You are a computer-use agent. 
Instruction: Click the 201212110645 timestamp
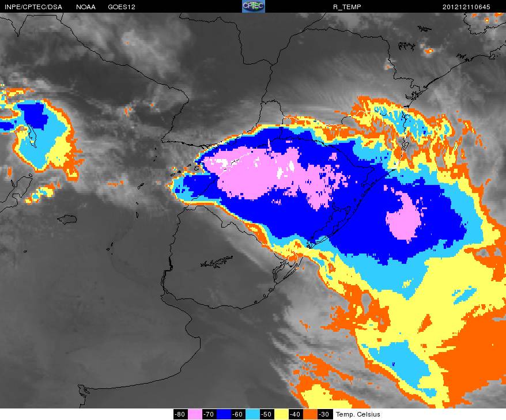466,7
